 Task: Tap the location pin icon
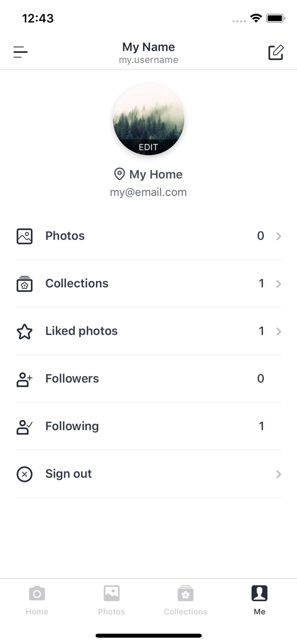[x=119, y=174]
